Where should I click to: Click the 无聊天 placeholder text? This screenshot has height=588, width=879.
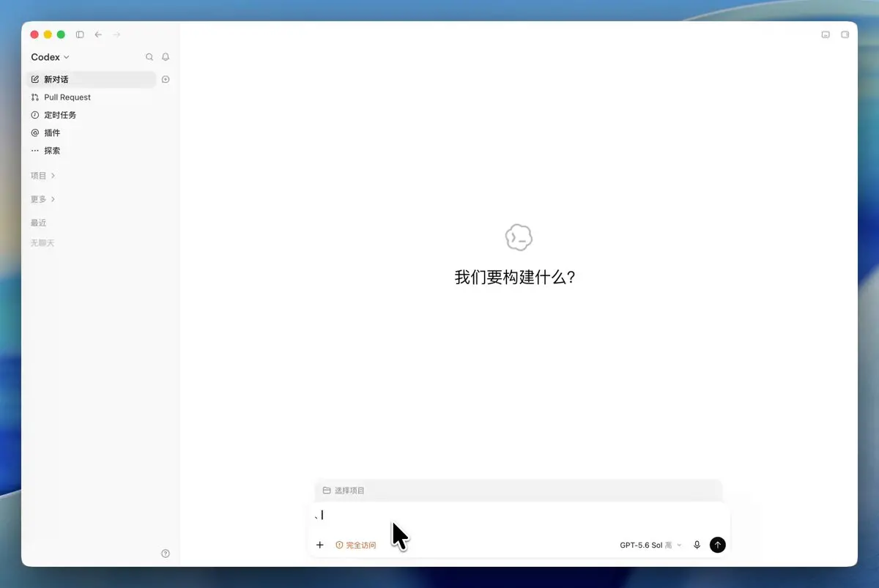tap(42, 242)
